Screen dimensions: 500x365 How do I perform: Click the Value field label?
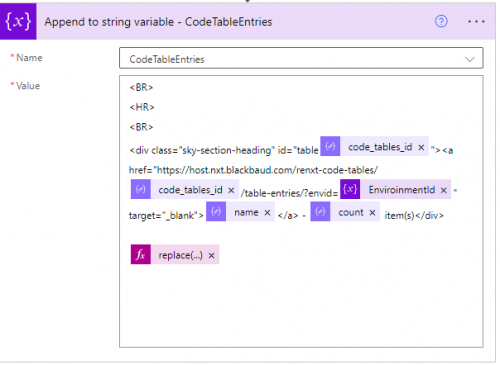(x=28, y=86)
